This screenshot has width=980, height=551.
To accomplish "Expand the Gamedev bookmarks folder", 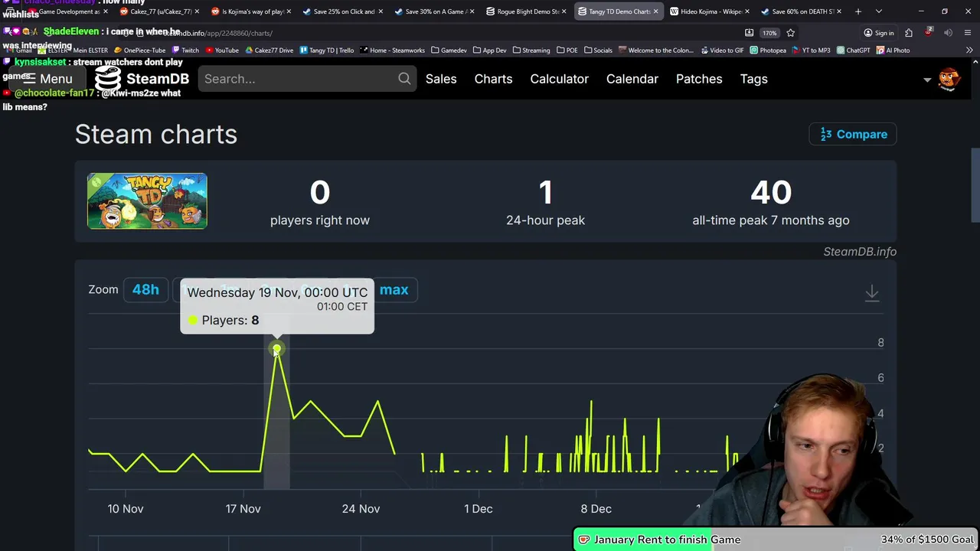I will (x=449, y=51).
